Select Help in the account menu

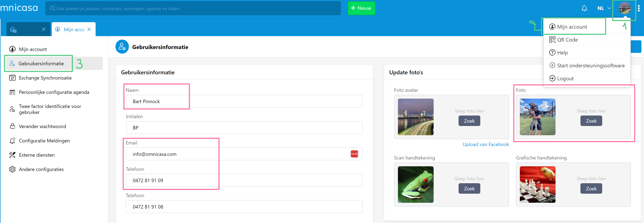[562, 53]
